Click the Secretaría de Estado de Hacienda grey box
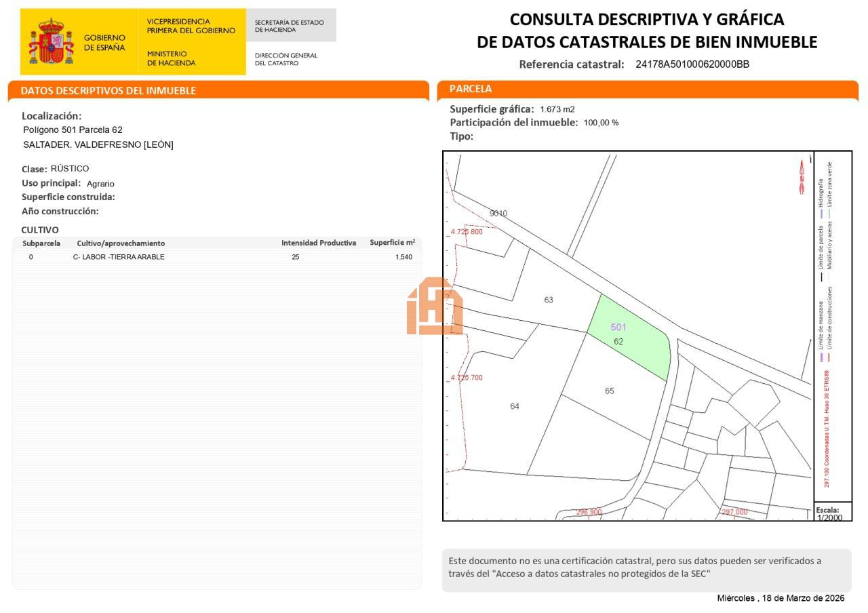868x613 pixels. [290, 26]
